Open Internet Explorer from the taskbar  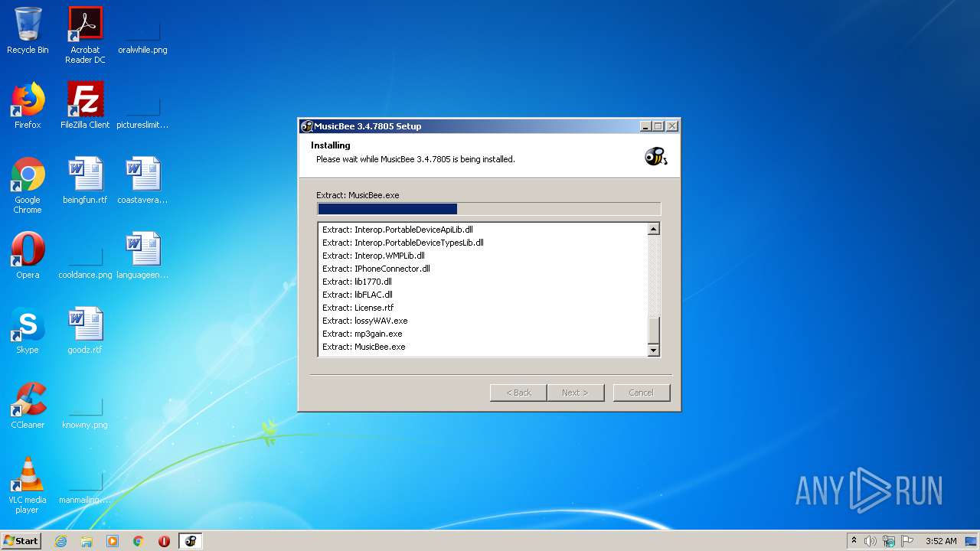coord(60,541)
